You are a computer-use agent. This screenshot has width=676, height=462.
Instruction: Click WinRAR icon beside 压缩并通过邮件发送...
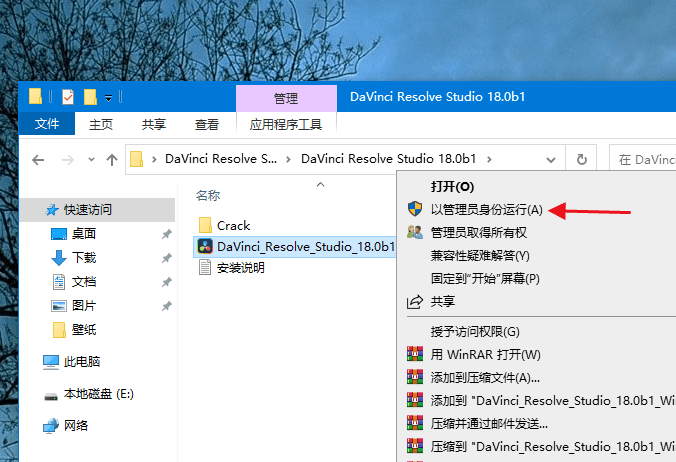(415, 423)
